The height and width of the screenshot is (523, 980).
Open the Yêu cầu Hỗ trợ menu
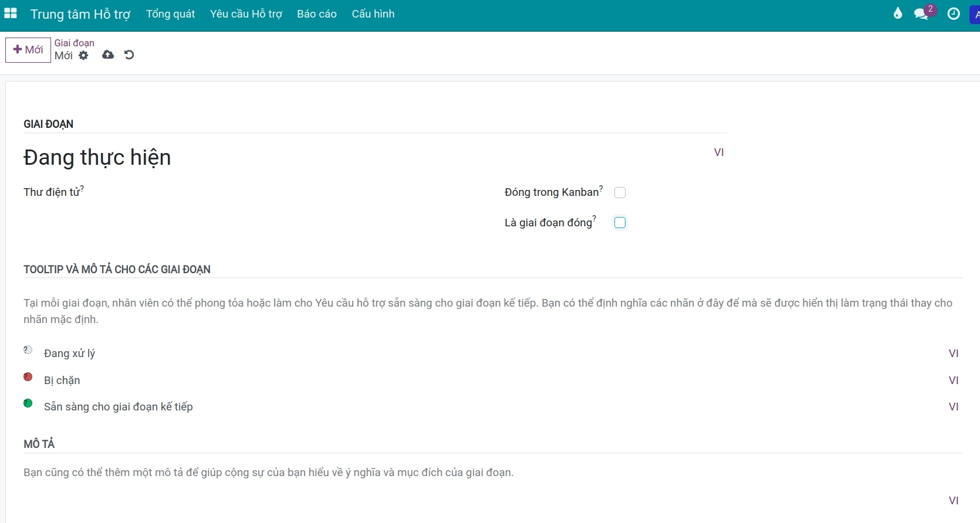(x=246, y=14)
